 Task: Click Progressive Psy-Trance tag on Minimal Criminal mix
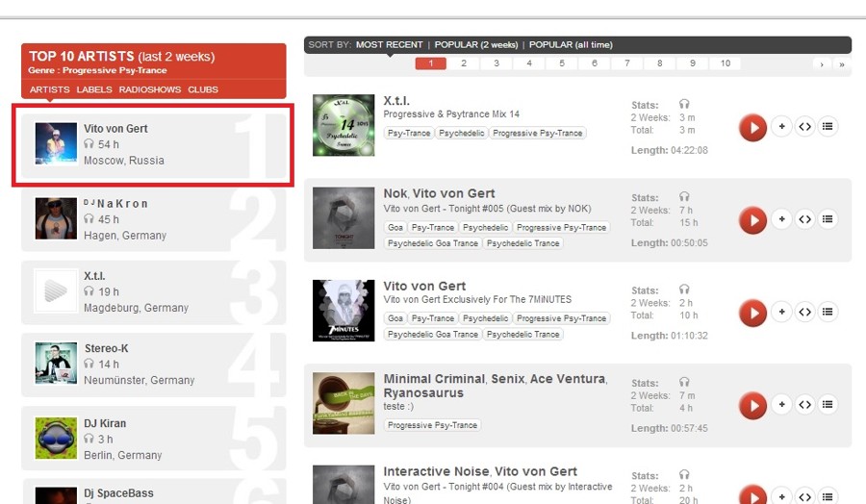(432, 425)
